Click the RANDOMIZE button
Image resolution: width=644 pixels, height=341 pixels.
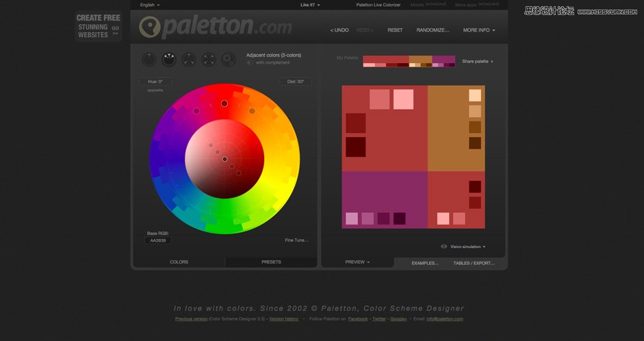click(433, 30)
